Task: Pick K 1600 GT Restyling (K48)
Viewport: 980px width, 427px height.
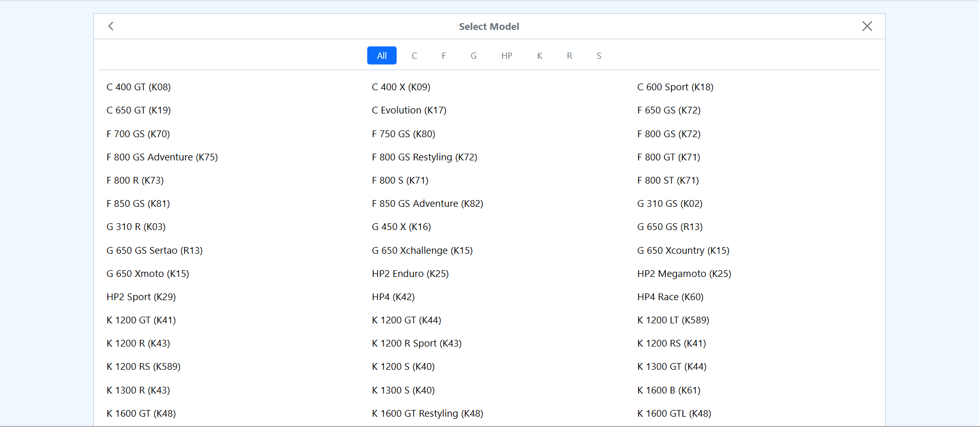Action: pyautogui.click(x=428, y=414)
